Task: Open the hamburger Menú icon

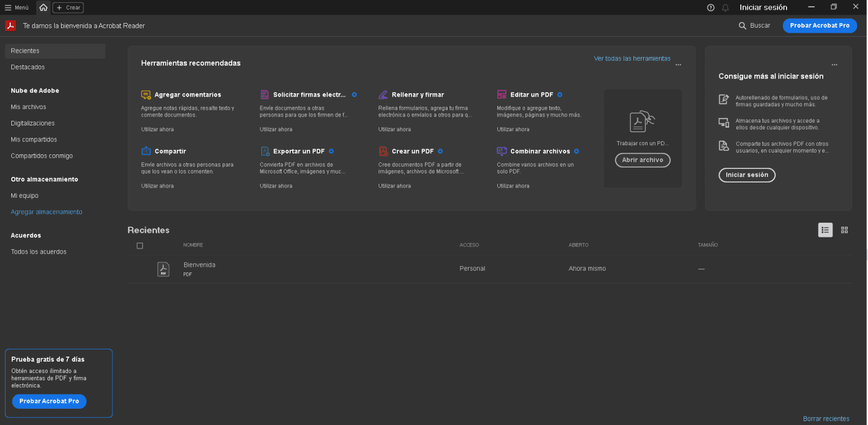Action: 8,7
